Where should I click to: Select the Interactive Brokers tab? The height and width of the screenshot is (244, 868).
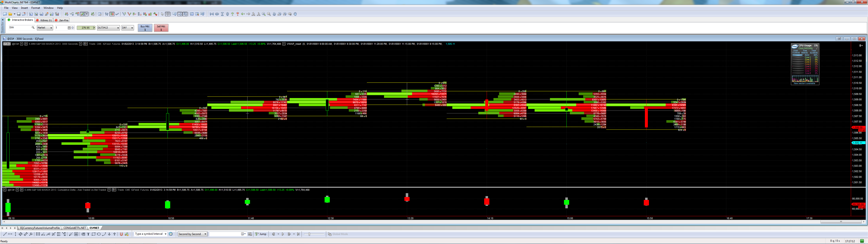(x=21, y=20)
